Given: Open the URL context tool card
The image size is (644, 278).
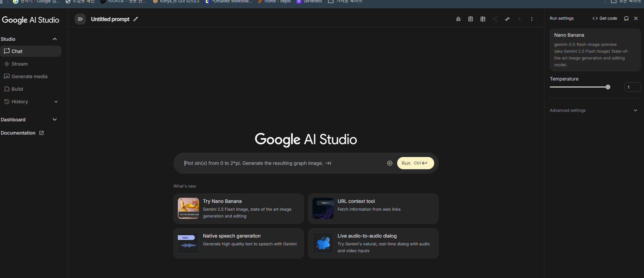Looking at the screenshot, I should 373,209.
